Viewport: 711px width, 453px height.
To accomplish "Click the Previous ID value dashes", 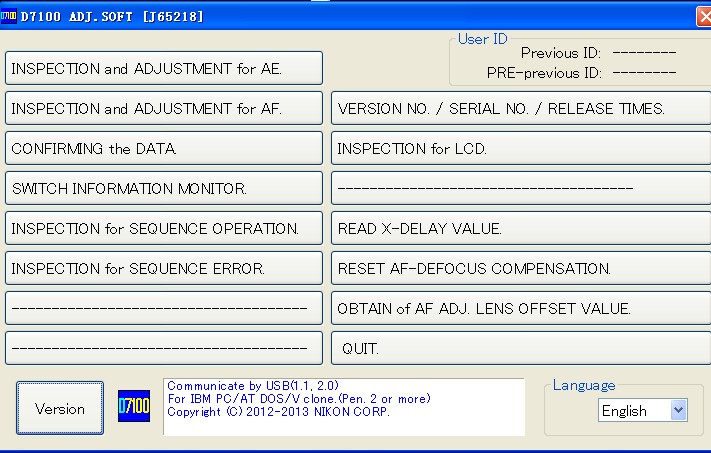I will tap(644, 53).
